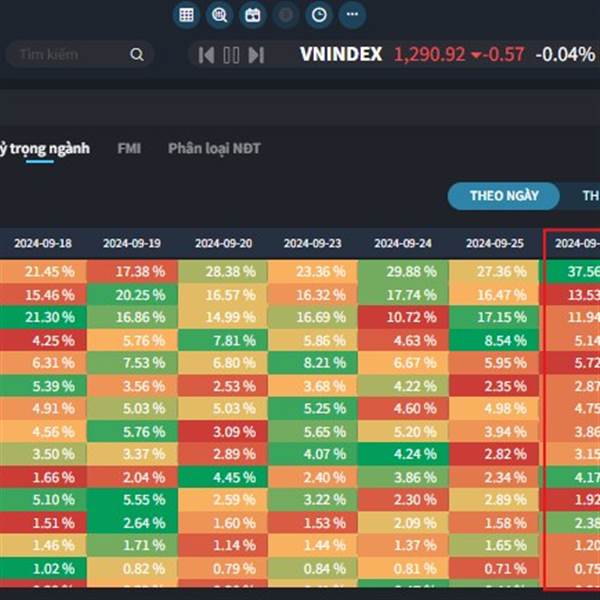Click the green 21.30 % cell
Image resolution: width=600 pixels, height=600 pixels.
pyautogui.click(x=43, y=317)
